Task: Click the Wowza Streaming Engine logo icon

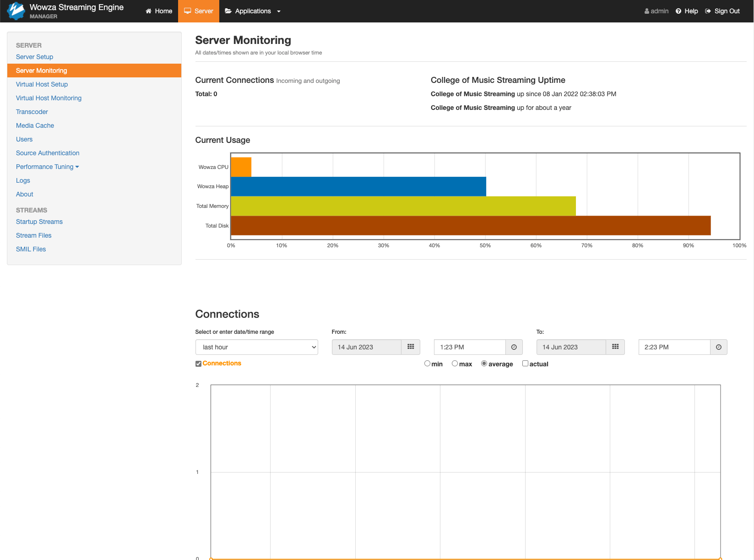Action: (16, 11)
